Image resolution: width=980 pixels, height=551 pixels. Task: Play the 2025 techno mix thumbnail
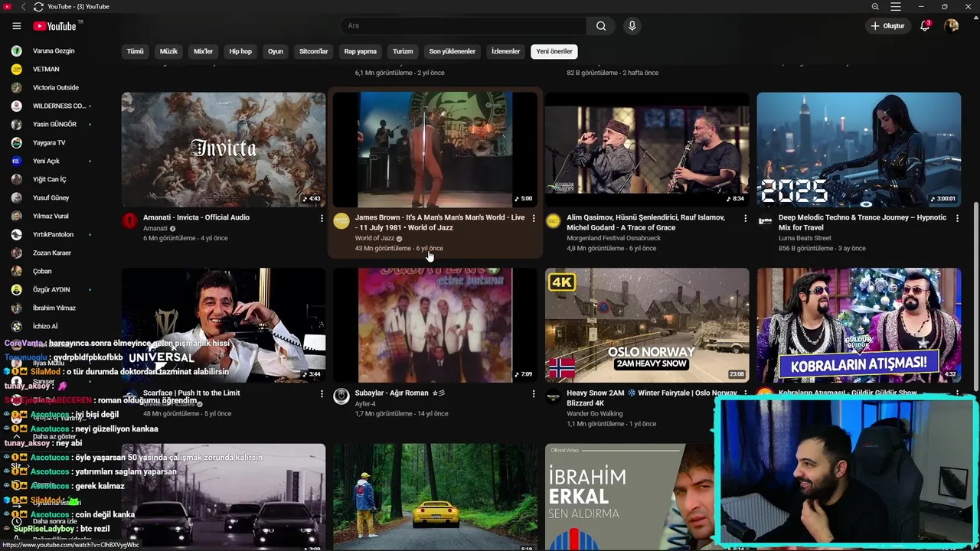coord(859,150)
